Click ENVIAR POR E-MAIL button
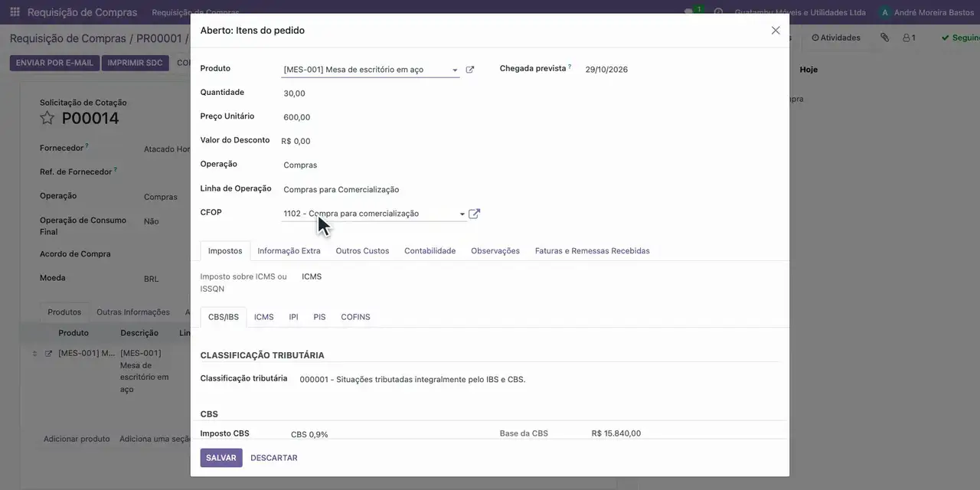Image resolution: width=980 pixels, height=490 pixels. point(54,63)
